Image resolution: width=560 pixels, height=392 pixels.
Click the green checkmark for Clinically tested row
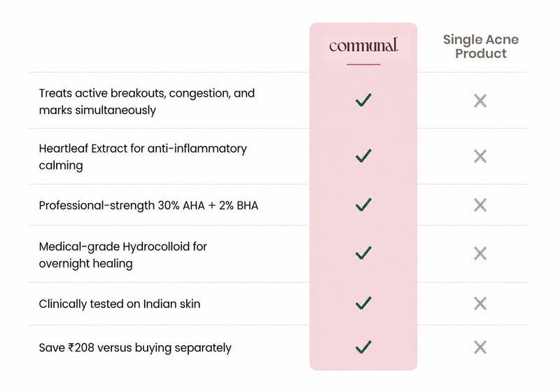pyautogui.click(x=363, y=303)
